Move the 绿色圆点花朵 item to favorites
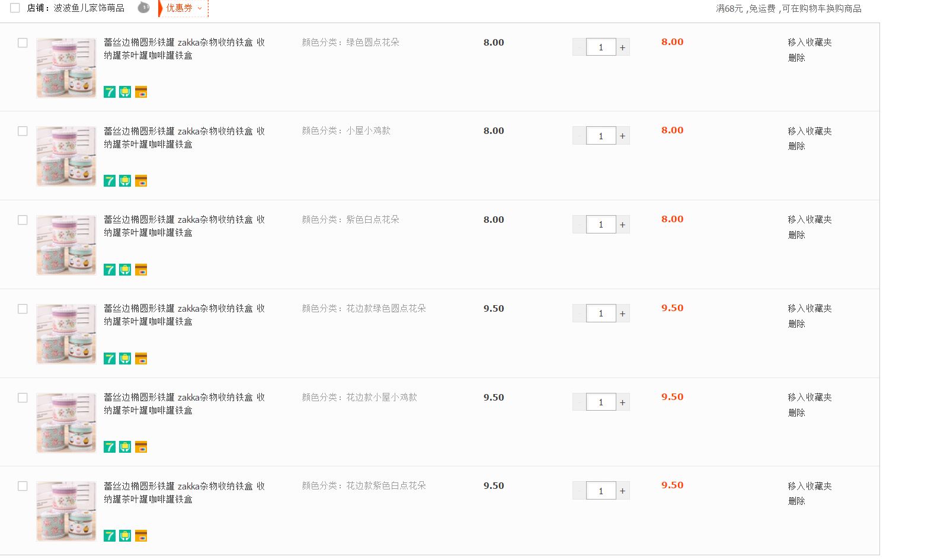Viewport: 931px width, 560px height. click(x=810, y=42)
